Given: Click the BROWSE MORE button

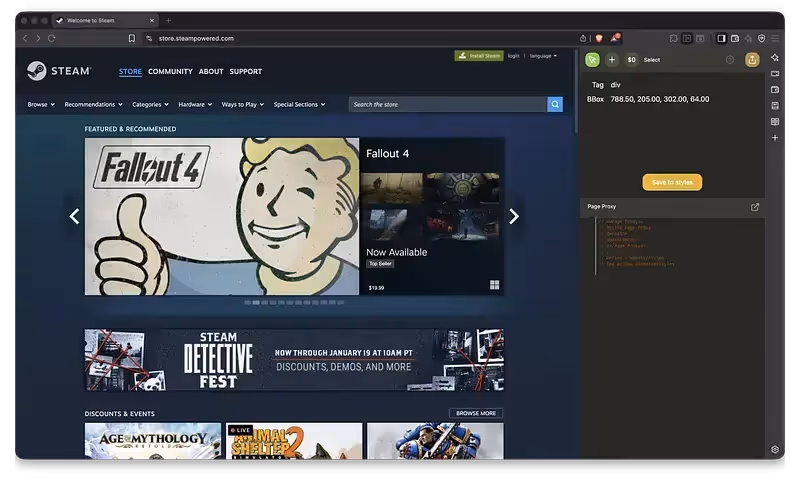Looking at the screenshot, I should coord(476,413).
